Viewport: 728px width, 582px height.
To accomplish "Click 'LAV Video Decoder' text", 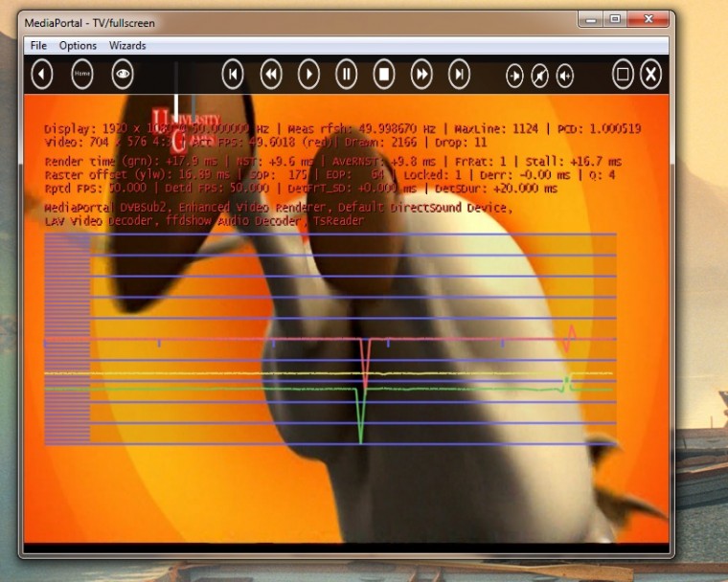I will 99,221.
